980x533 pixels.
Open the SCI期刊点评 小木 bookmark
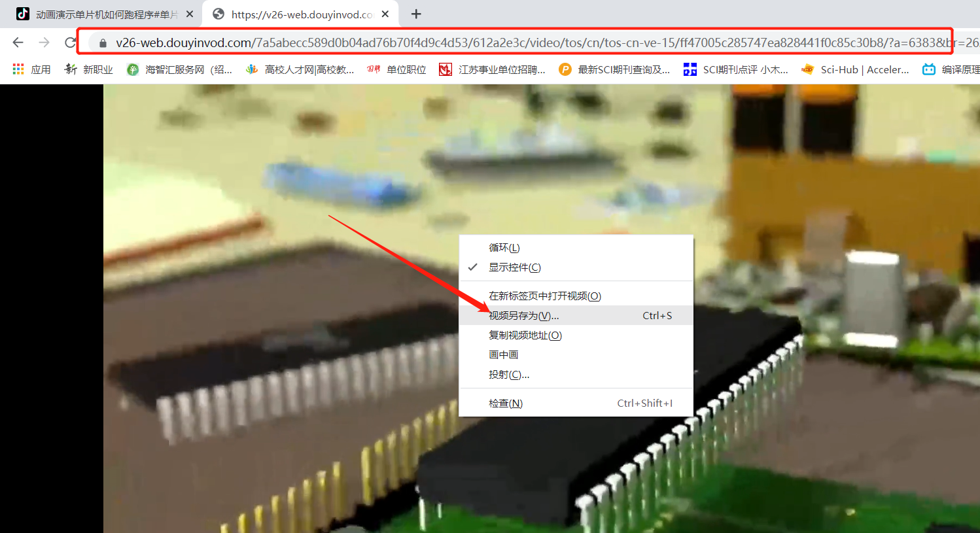pyautogui.click(x=735, y=69)
